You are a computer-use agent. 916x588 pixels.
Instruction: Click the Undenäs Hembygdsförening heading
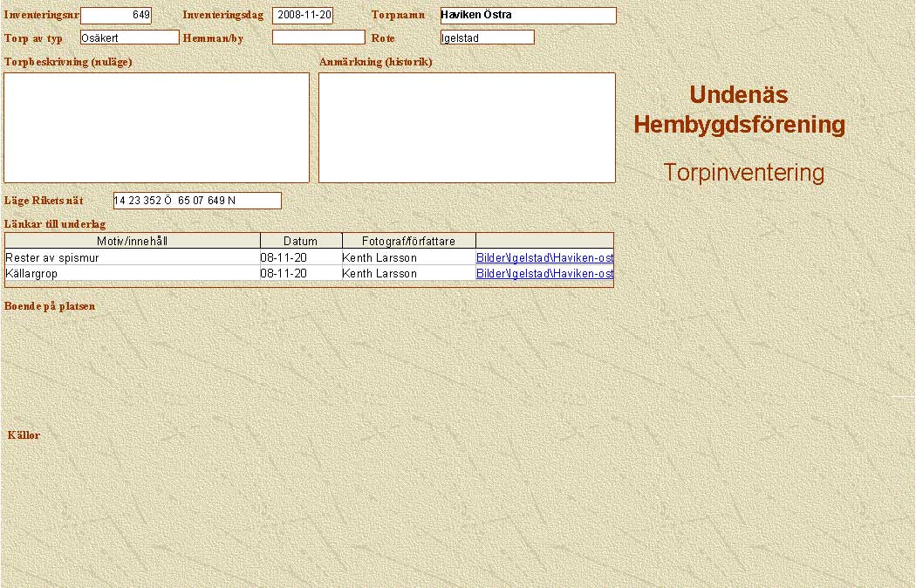click(x=739, y=110)
